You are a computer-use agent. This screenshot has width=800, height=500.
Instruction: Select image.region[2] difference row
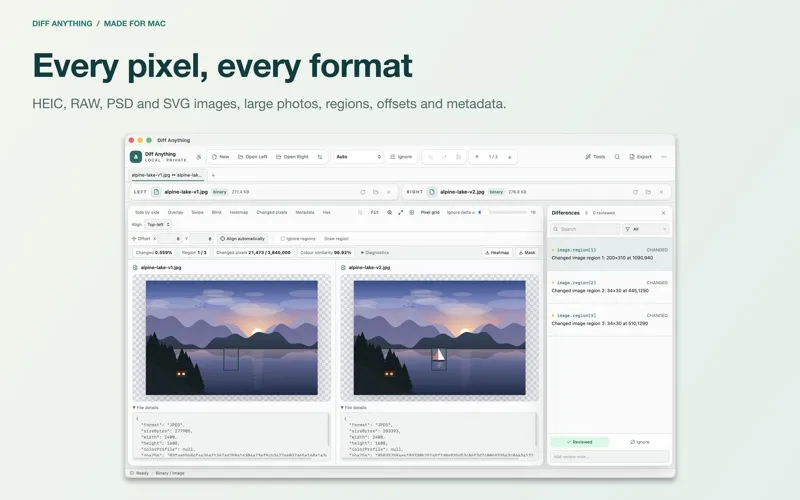610,287
